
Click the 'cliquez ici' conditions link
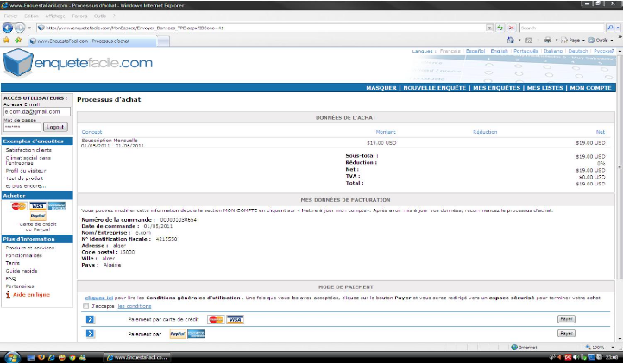point(99,298)
